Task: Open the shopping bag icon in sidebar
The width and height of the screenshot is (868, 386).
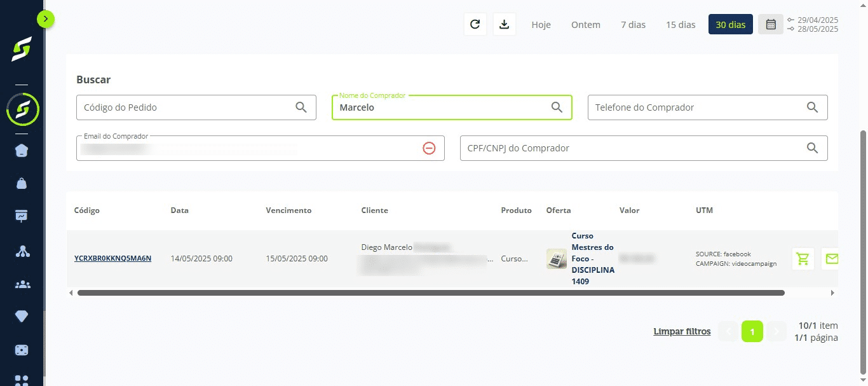Action: (x=22, y=183)
